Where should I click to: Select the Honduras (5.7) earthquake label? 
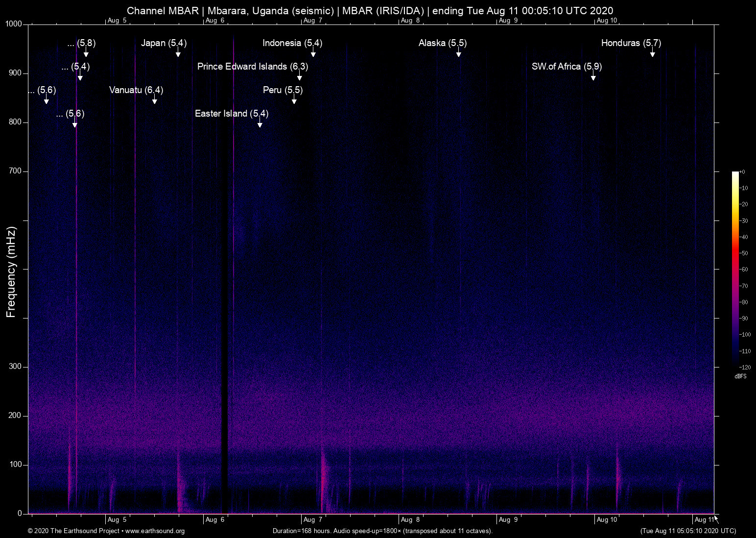tap(631, 43)
